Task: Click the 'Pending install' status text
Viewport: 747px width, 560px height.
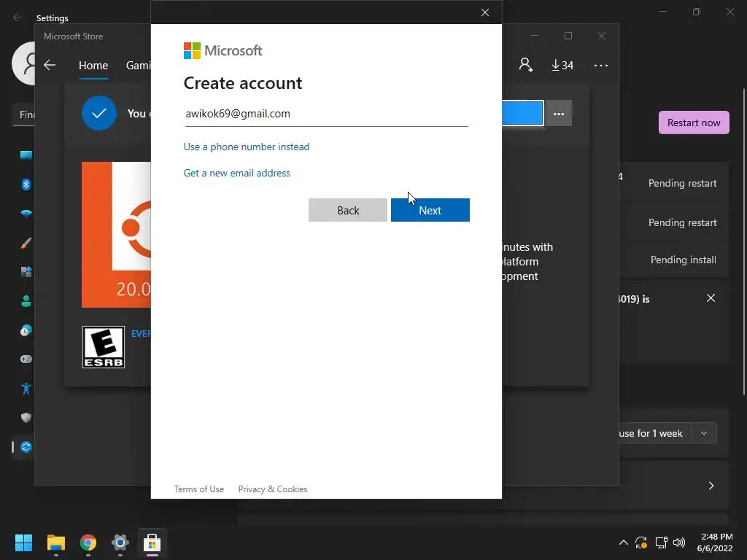Action: pos(683,260)
